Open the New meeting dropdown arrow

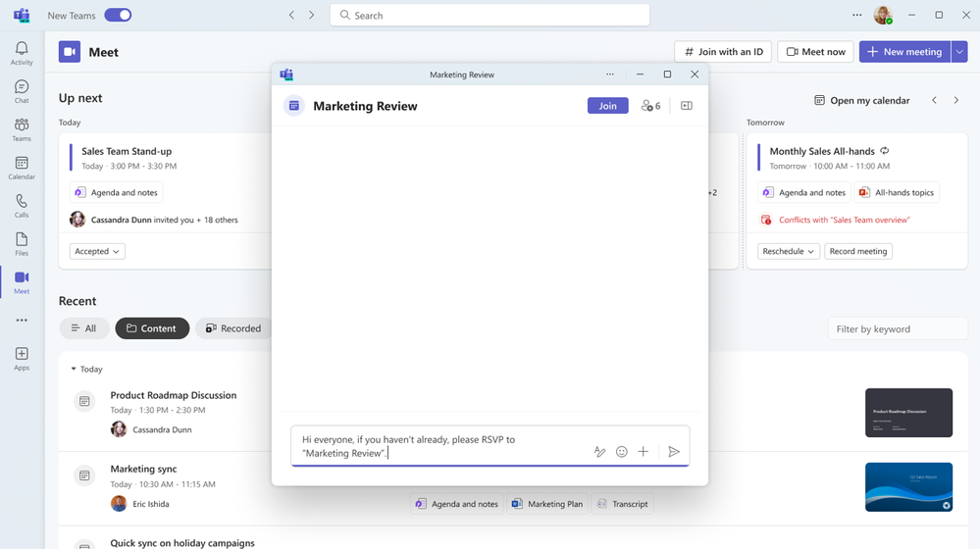[x=959, y=52]
